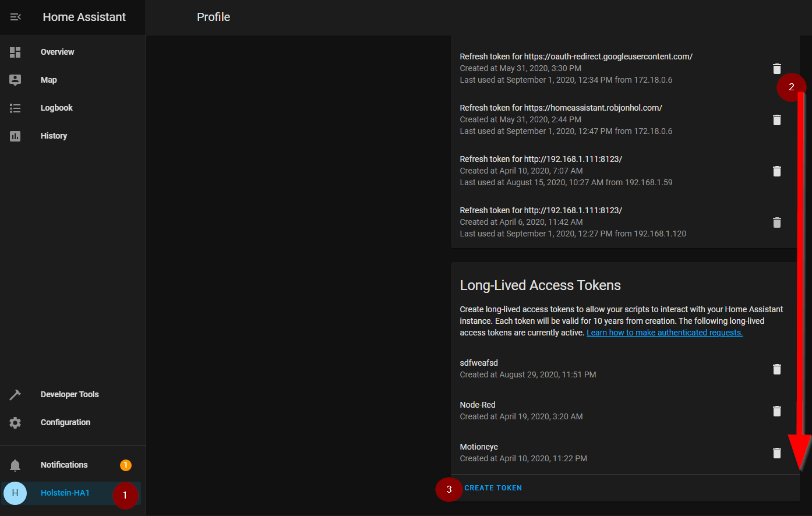Click the user avatar circle H
Viewport: 812px width, 516px height.
point(15,493)
